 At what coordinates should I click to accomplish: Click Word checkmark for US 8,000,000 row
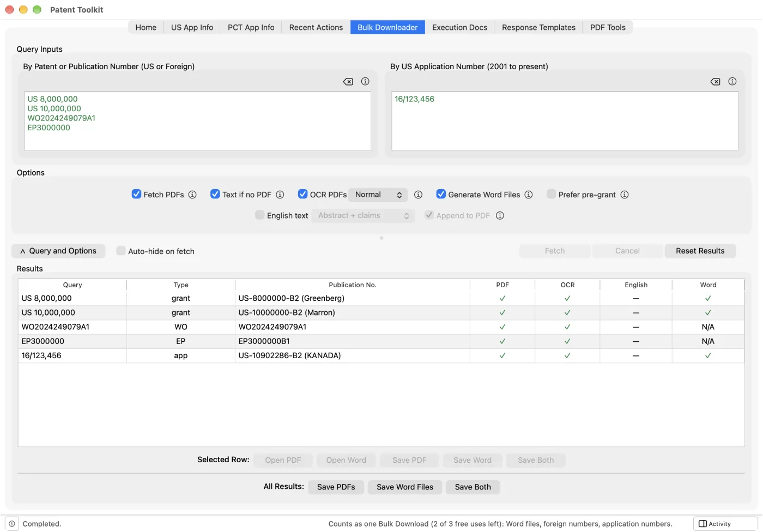708,299
